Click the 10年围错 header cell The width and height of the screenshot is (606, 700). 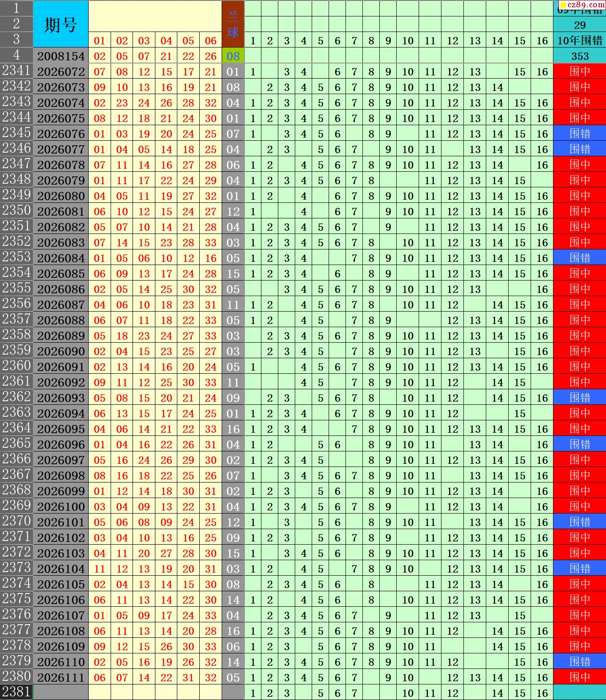click(x=580, y=41)
